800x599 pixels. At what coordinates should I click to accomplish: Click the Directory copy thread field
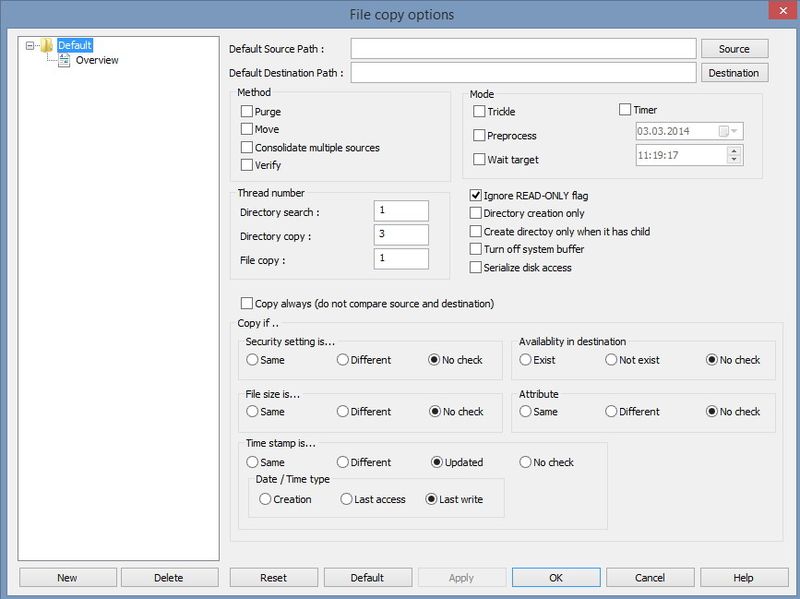click(x=400, y=235)
